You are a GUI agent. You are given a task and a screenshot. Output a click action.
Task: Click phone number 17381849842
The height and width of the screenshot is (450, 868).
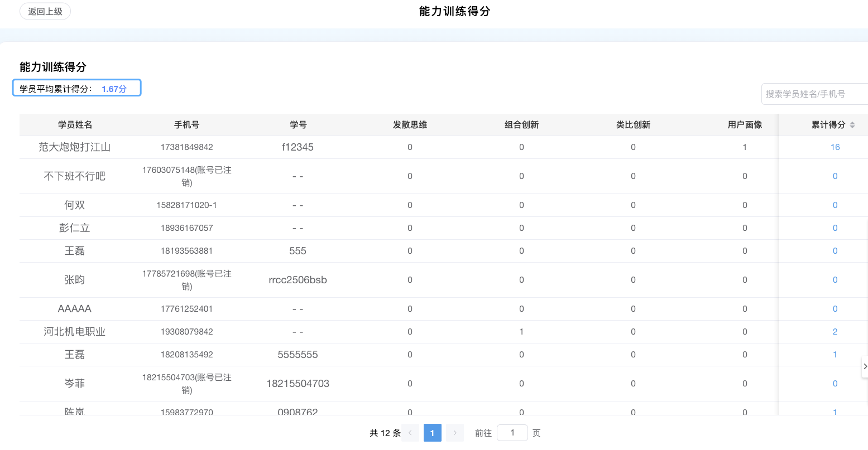pos(187,147)
